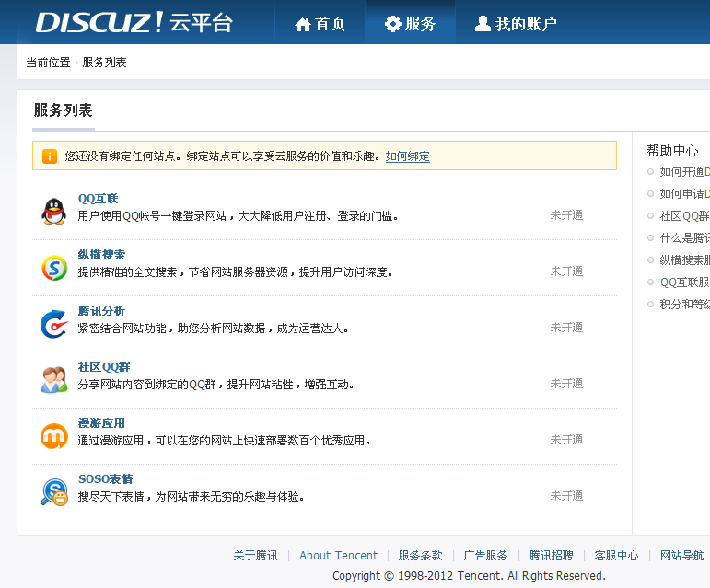Open the 纵横搜索 service link
This screenshot has width=710, height=588.
click(101, 255)
